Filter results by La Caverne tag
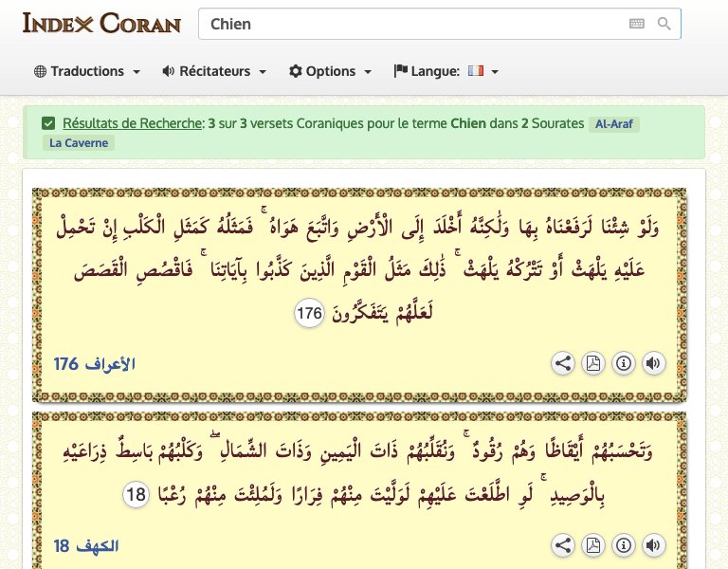This screenshot has width=728, height=569. (79, 143)
